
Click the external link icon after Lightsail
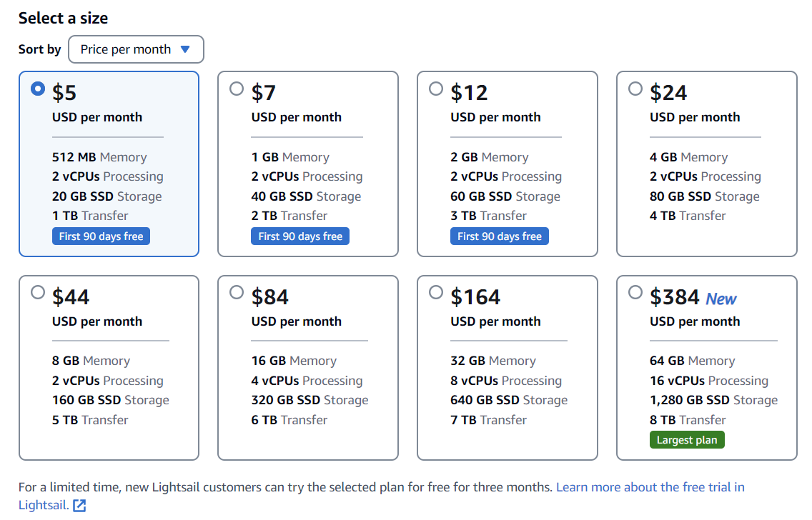tap(79, 506)
